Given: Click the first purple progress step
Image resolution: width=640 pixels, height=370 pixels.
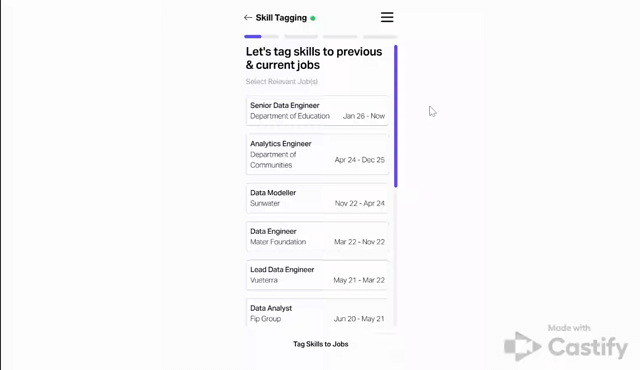Looking at the screenshot, I should (253, 37).
